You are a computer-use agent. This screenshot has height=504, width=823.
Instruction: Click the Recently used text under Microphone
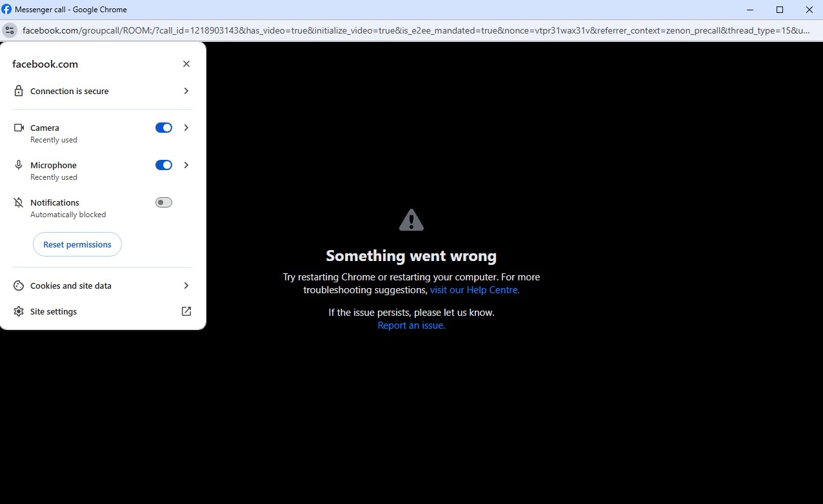[x=54, y=177]
